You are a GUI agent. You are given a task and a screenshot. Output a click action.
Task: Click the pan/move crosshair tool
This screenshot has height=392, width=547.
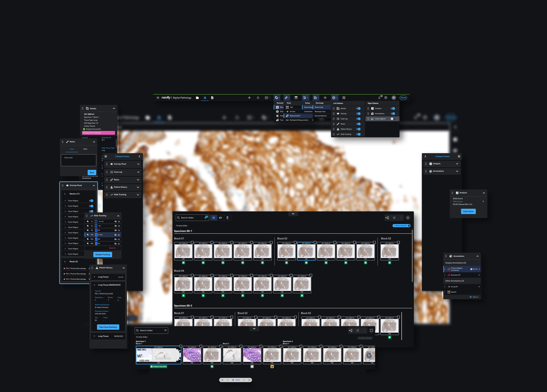(x=249, y=98)
